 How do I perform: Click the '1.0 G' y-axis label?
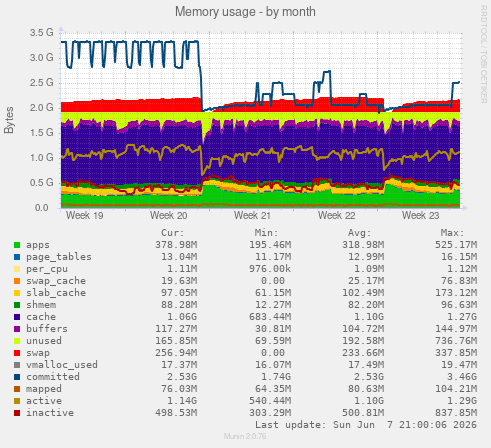pyautogui.click(x=41, y=158)
